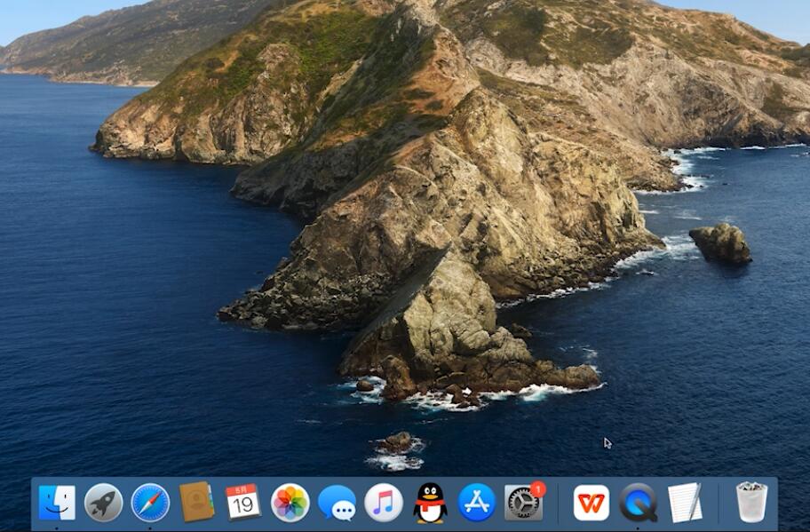Open the Calendar app showing 19
The width and height of the screenshot is (810, 532).
[x=243, y=502]
